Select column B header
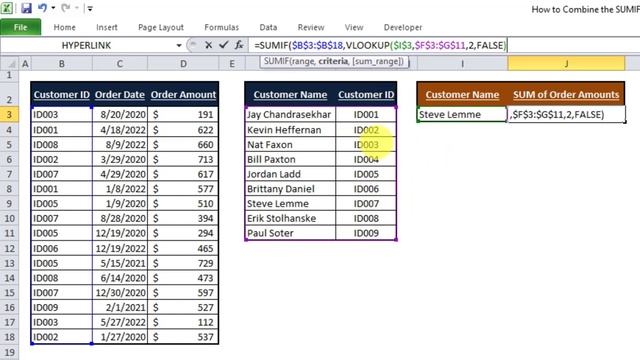This screenshot has height=360, width=640. pyautogui.click(x=62, y=64)
